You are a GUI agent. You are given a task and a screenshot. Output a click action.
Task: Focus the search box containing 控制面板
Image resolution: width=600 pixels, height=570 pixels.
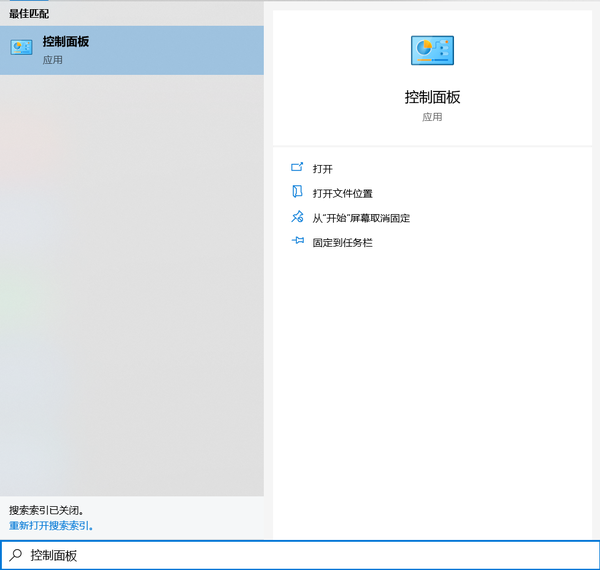tap(300, 555)
